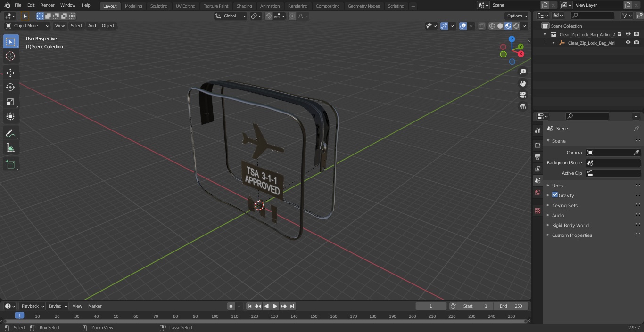Viewport: 644px width, 332px height.
Task: Select the Measure tool
Action: pyautogui.click(x=10, y=148)
